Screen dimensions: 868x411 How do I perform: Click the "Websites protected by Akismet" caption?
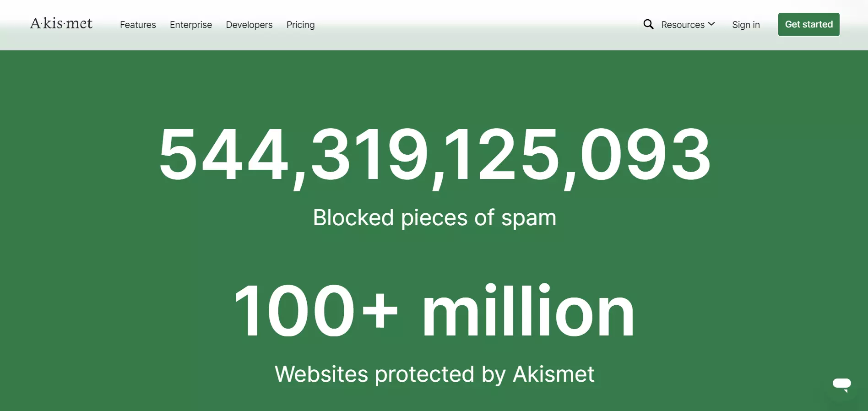click(434, 374)
